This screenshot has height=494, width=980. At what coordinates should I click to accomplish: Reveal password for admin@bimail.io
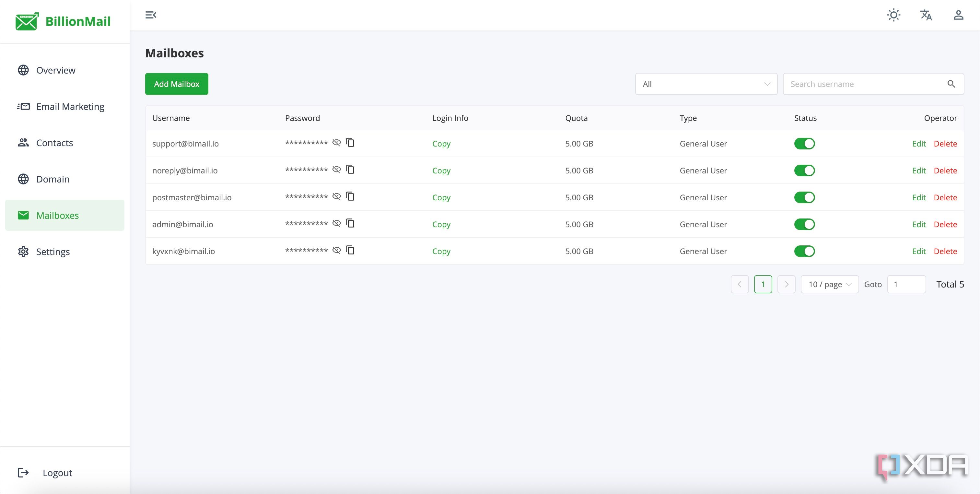pyautogui.click(x=336, y=223)
